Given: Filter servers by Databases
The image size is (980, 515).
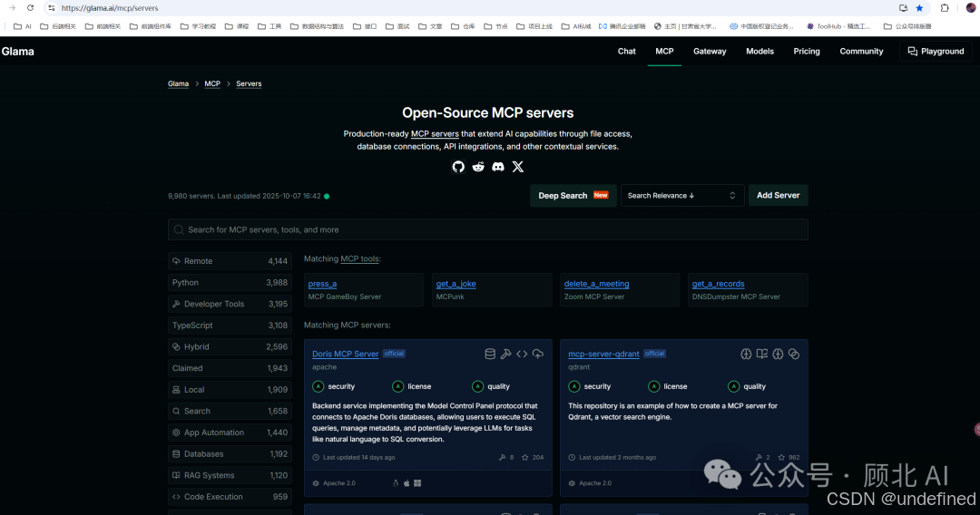Looking at the screenshot, I should (x=230, y=454).
